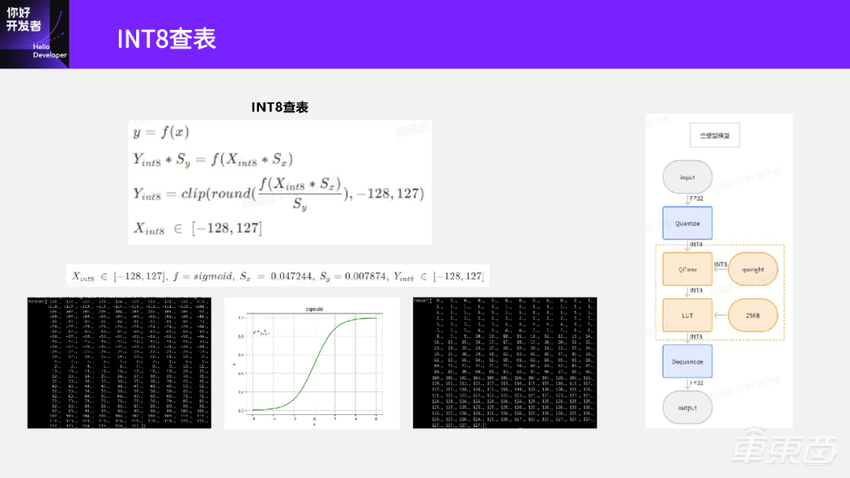Click the title box atop the flowchart
The image size is (850, 478).
pos(714,135)
